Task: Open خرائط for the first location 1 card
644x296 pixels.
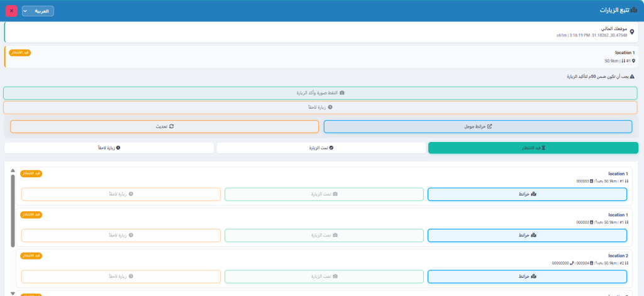Action: coord(527,194)
